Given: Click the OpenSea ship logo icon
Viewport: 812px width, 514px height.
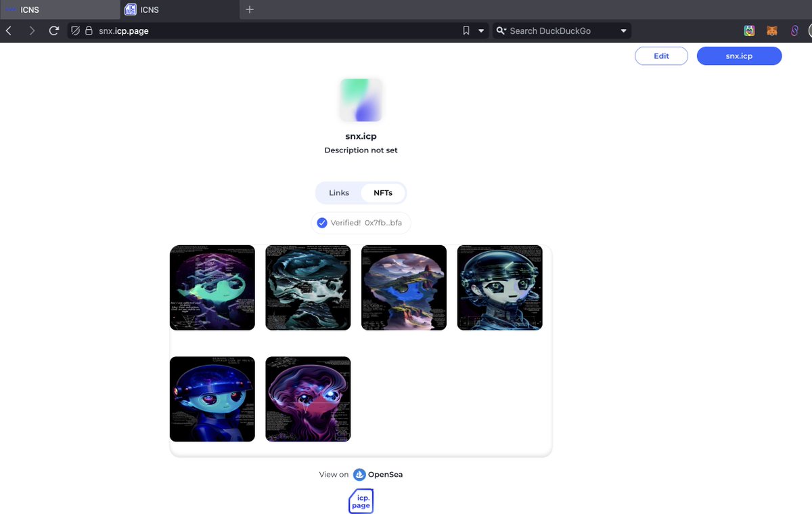Looking at the screenshot, I should [359, 475].
